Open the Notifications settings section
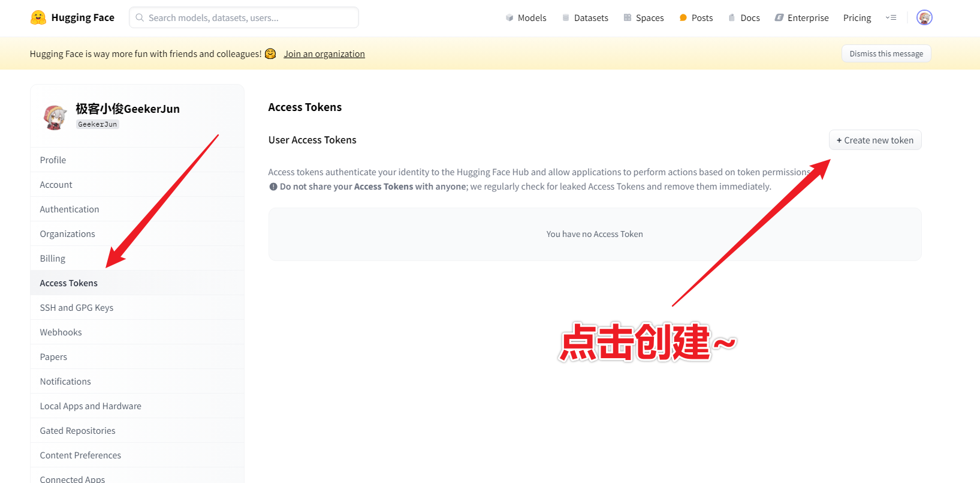980x483 pixels. (x=137, y=381)
